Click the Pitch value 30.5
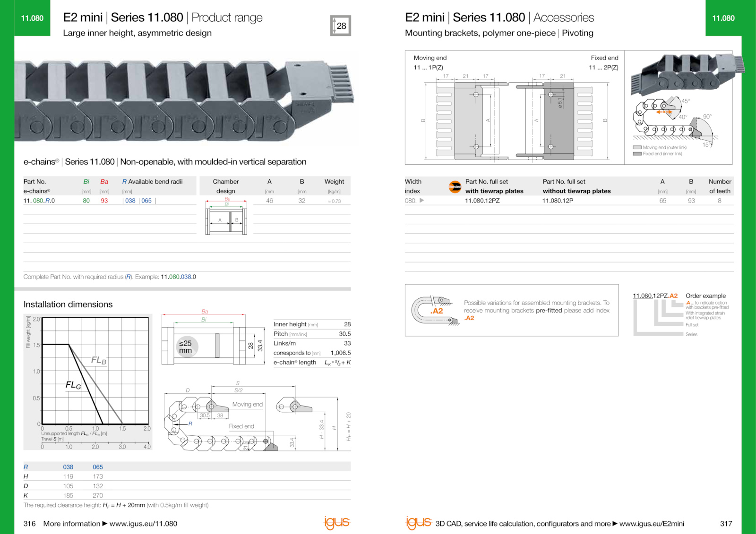 coord(345,334)
